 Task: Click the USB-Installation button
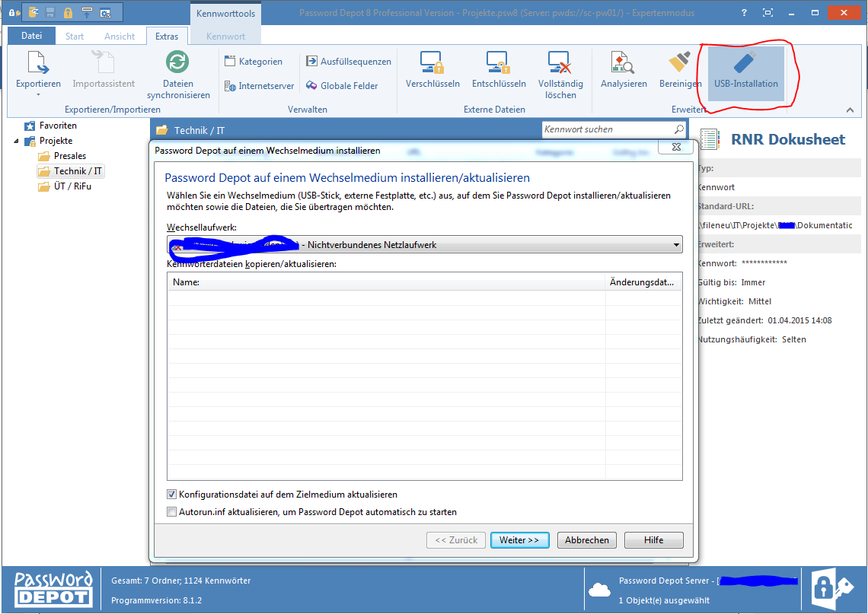click(x=745, y=73)
